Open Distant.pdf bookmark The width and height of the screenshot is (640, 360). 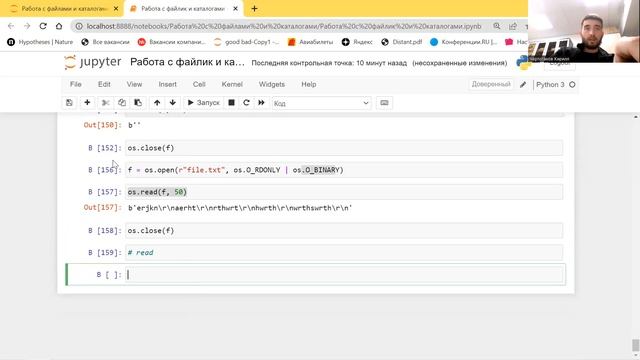tap(402, 42)
